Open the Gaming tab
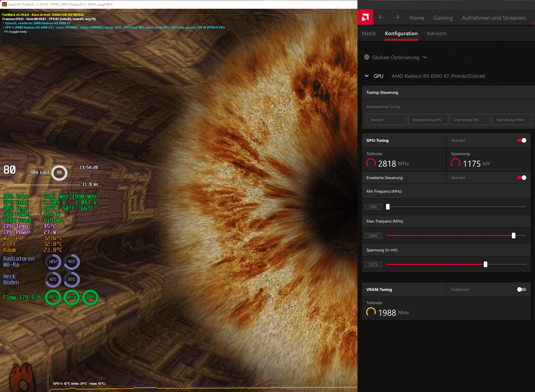Screen dimensions: 535x392 pyautogui.click(x=443, y=18)
